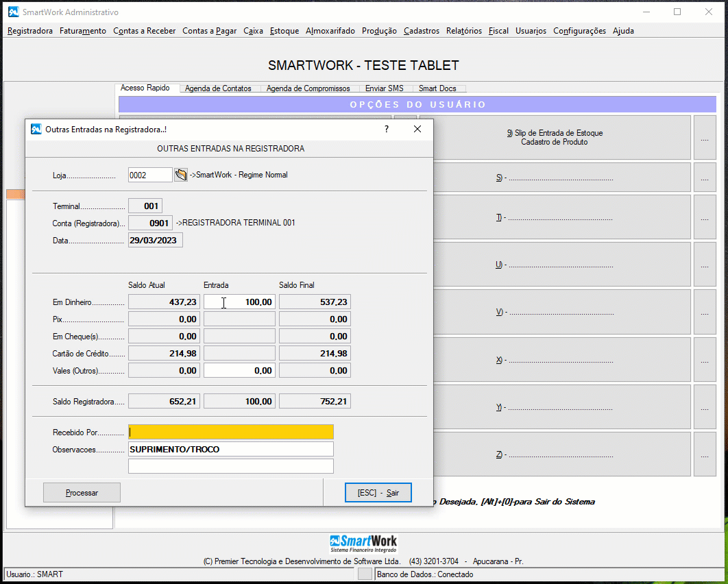Click the dialog's SmartWork icon beside Outras Entradas

(36, 129)
